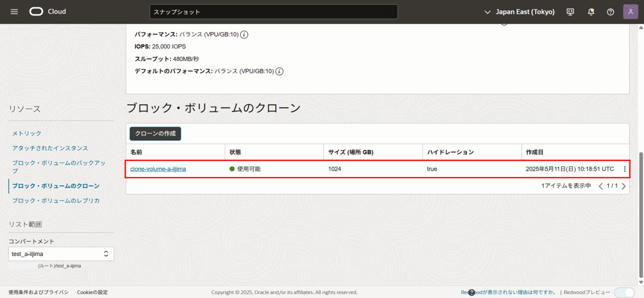Click the 作成日 column header
The height and width of the screenshot is (298, 644).
(575, 152)
